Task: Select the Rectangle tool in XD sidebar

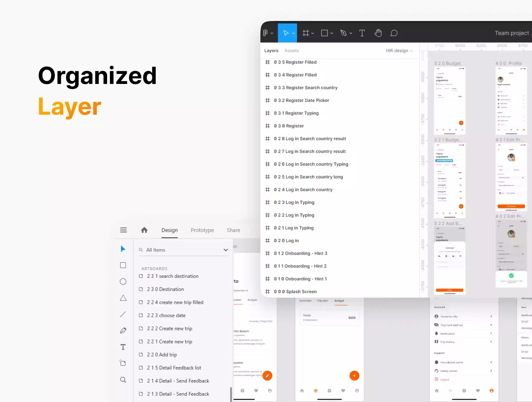Action: click(123, 265)
